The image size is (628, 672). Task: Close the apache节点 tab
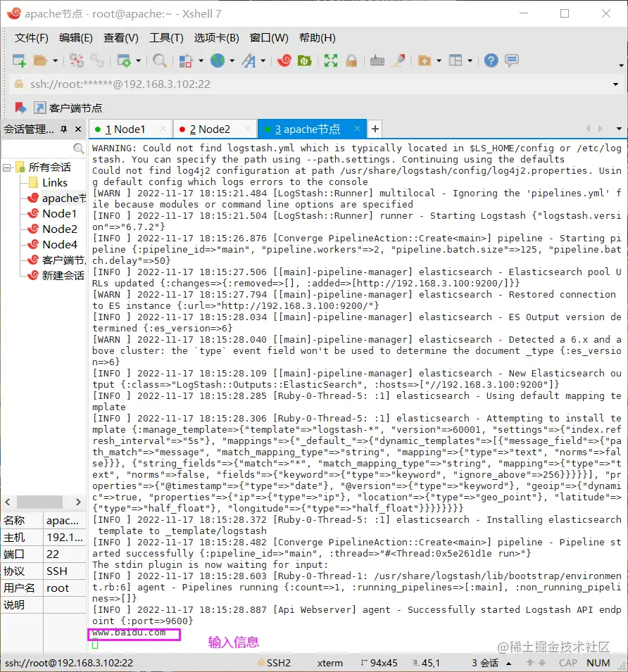pos(357,129)
